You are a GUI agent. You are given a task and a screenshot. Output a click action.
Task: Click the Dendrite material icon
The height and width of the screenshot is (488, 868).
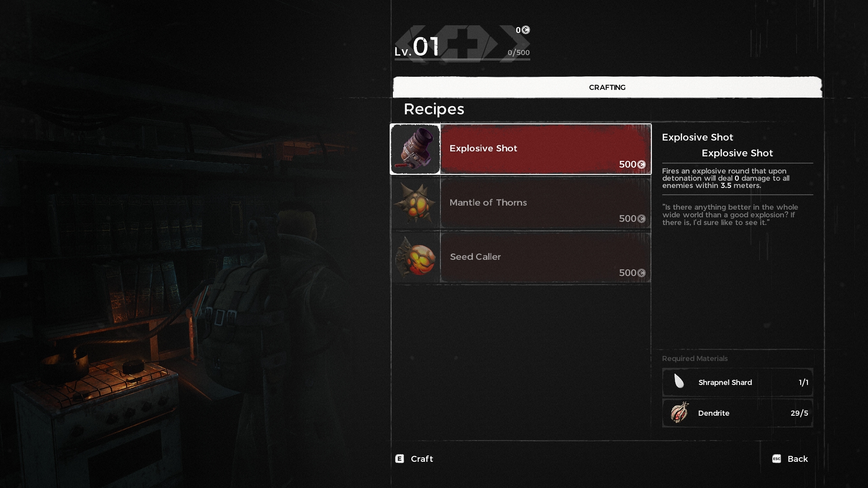679,413
